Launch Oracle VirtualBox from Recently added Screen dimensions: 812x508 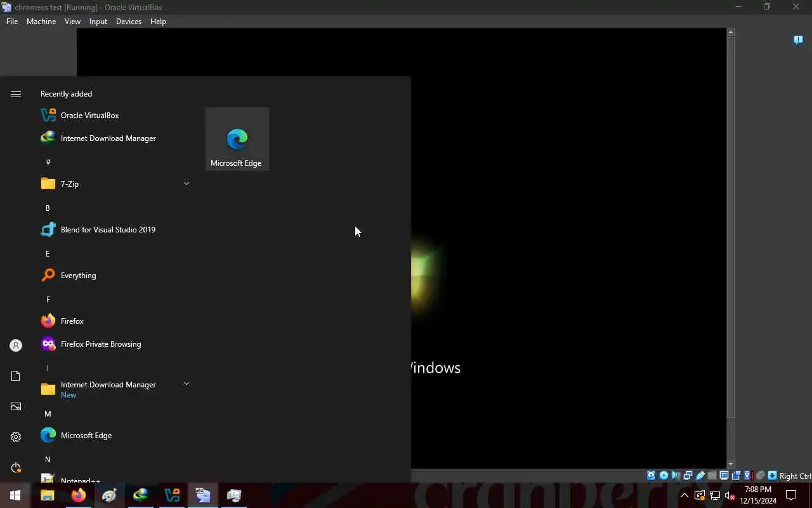114,116
